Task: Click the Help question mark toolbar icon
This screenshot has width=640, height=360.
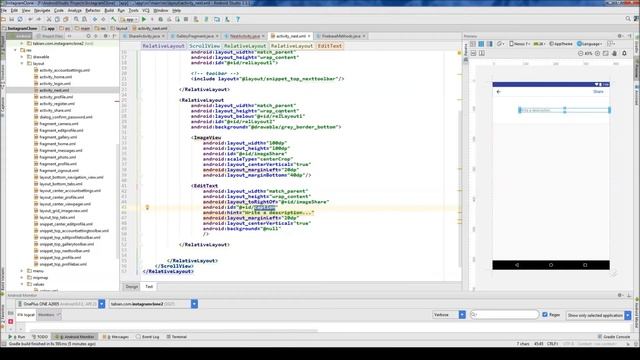Action: tap(238, 19)
